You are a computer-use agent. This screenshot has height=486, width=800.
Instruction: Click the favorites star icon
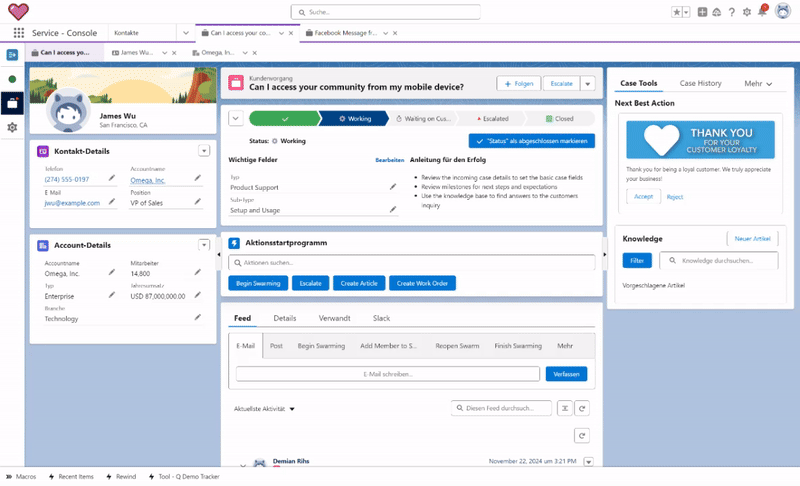click(677, 12)
